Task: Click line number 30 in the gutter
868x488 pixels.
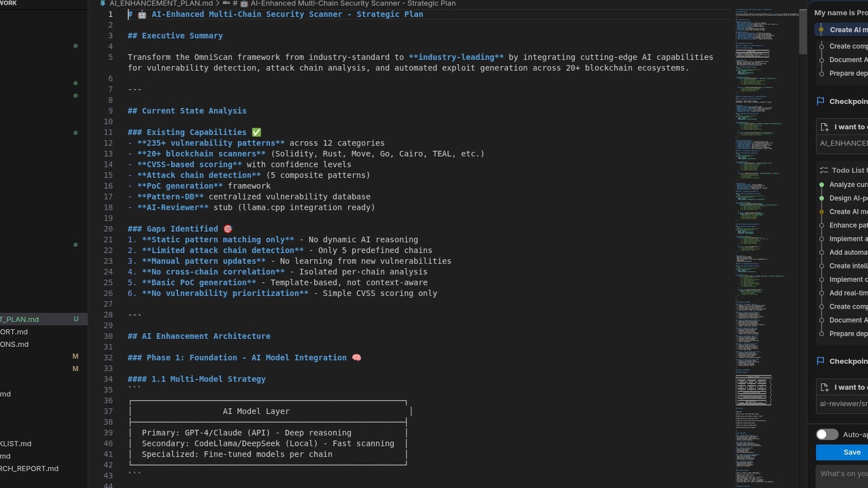Action: (108, 336)
